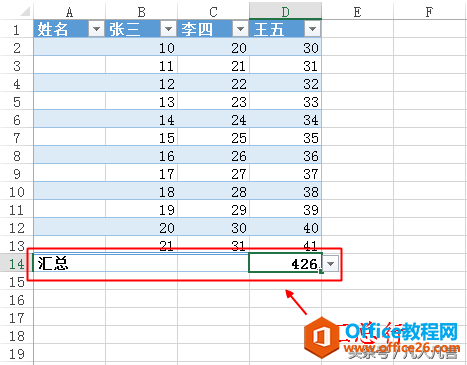Click cell B2 containing 10
The width and height of the screenshot is (467, 365).
coord(141,47)
